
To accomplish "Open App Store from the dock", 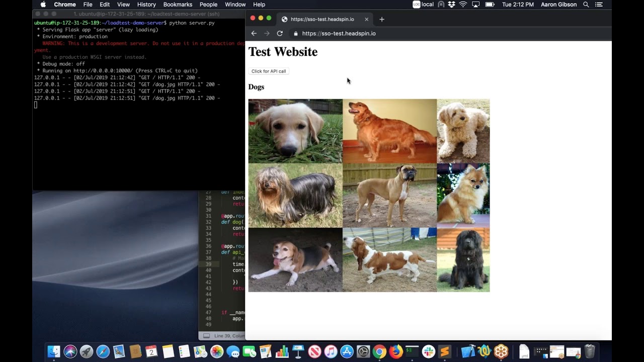I will [x=347, y=351].
